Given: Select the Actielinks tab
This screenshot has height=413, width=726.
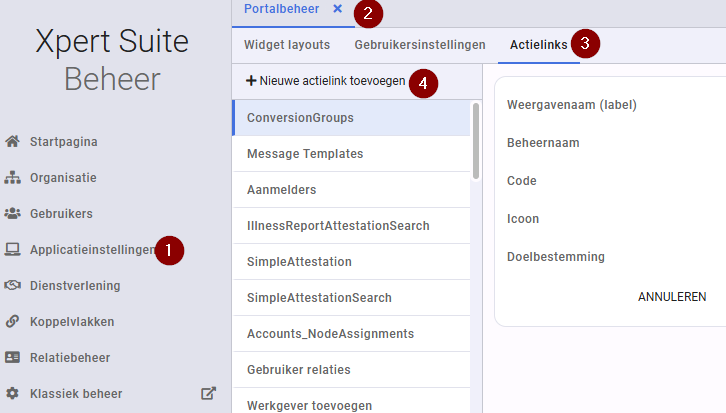Looking at the screenshot, I should [x=538, y=44].
